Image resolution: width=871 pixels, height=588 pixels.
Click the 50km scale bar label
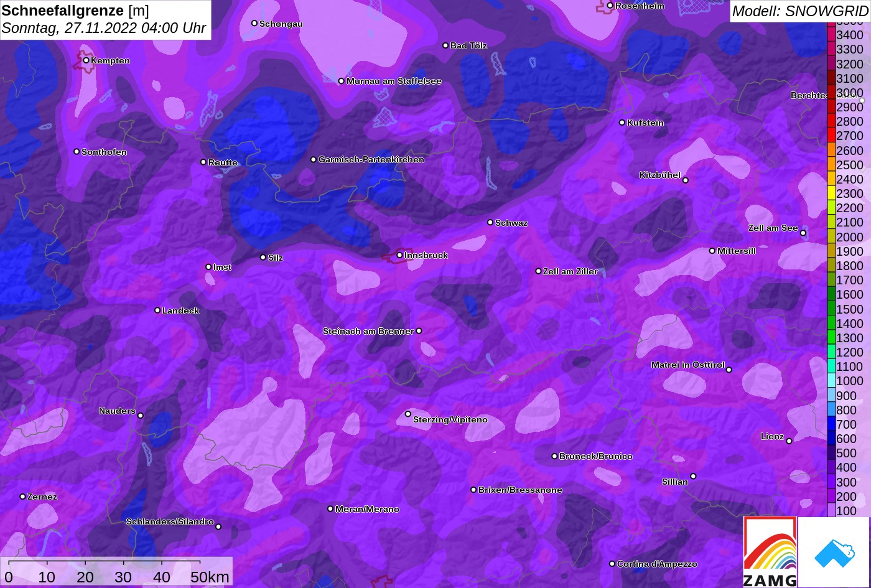[x=210, y=577]
